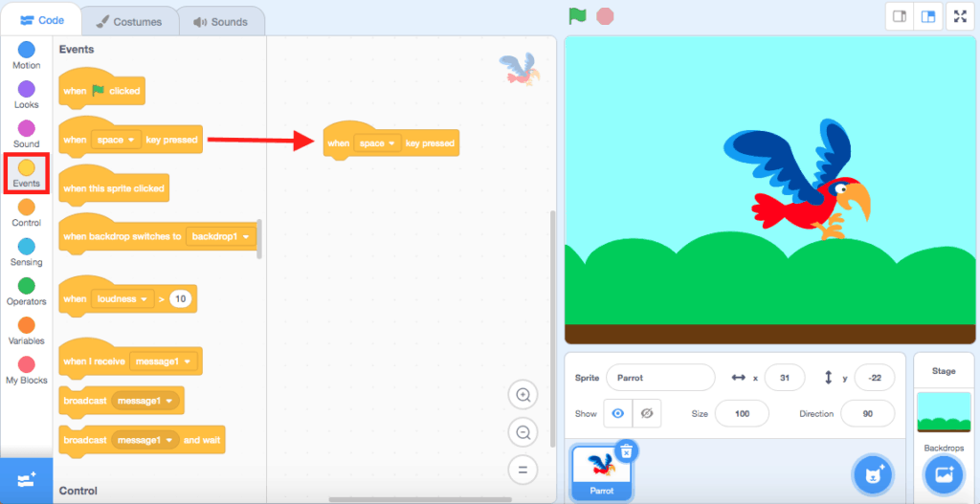Open the Code tab

pos(42,21)
